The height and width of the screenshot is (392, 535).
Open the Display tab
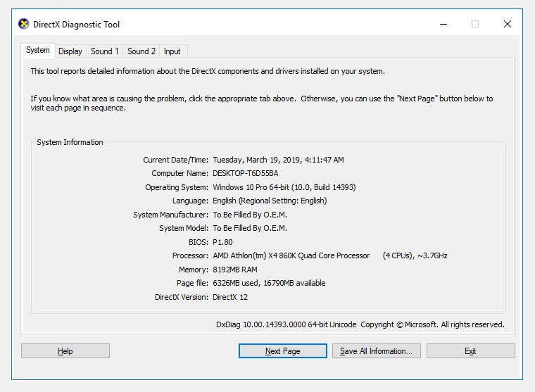click(x=70, y=51)
